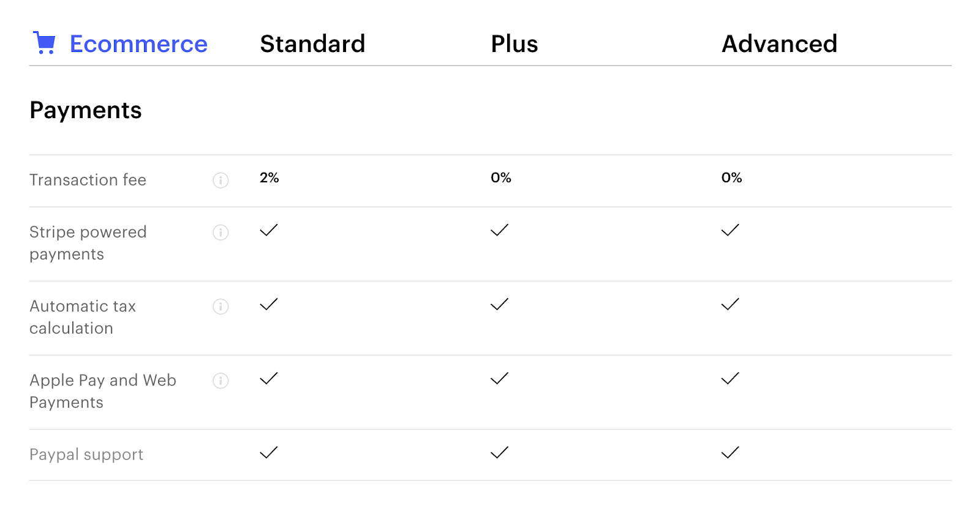Select the Standard plan column header
The width and height of the screenshot is (980, 514).
click(x=312, y=44)
